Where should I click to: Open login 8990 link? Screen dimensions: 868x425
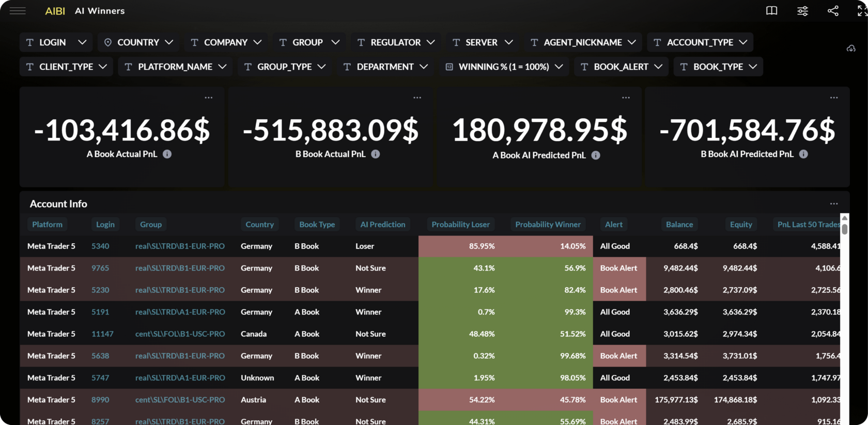coord(100,400)
